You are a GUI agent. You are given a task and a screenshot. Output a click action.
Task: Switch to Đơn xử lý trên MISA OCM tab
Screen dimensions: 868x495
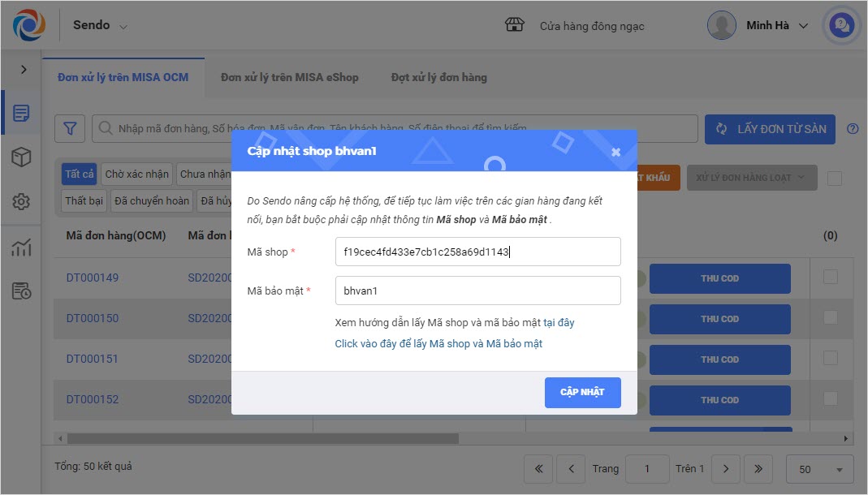[x=123, y=77]
